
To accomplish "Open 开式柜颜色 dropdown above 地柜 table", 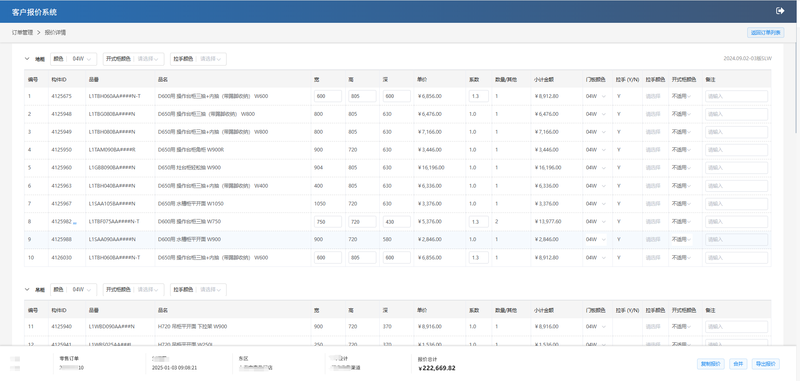I will pos(134,59).
